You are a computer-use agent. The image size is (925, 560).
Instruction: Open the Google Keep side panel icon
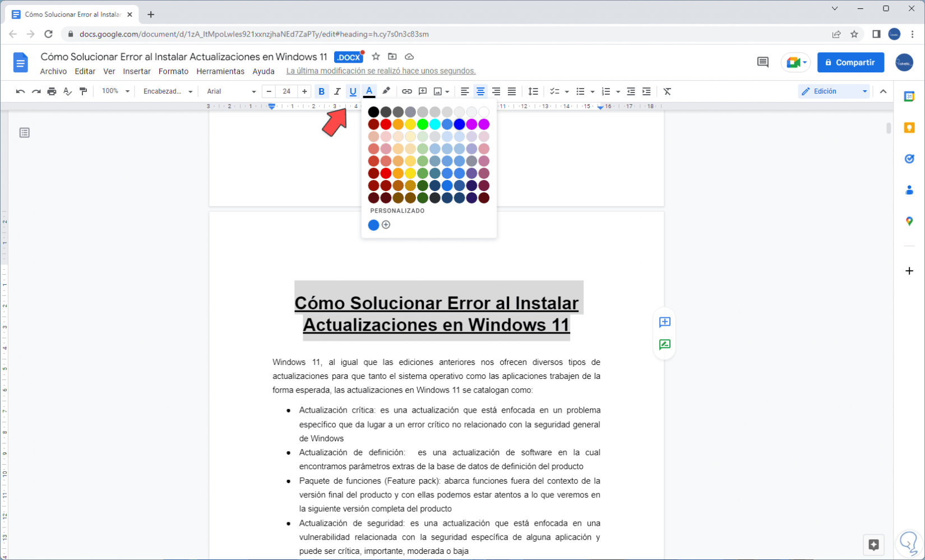click(909, 128)
